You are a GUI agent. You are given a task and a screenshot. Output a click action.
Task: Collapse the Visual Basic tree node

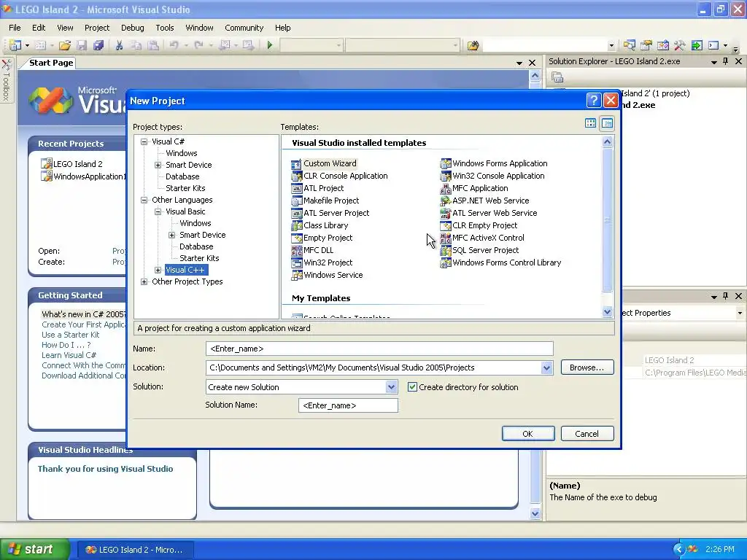[158, 211]
